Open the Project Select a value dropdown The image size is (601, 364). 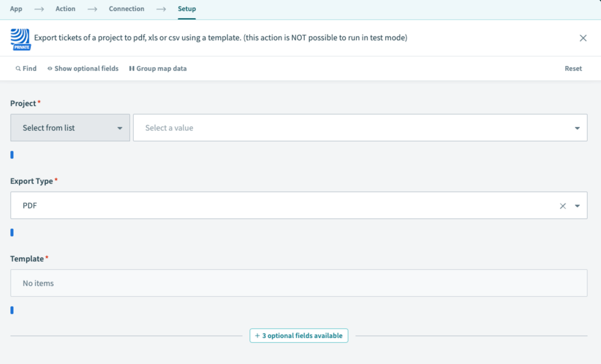[x=360, y=128]
